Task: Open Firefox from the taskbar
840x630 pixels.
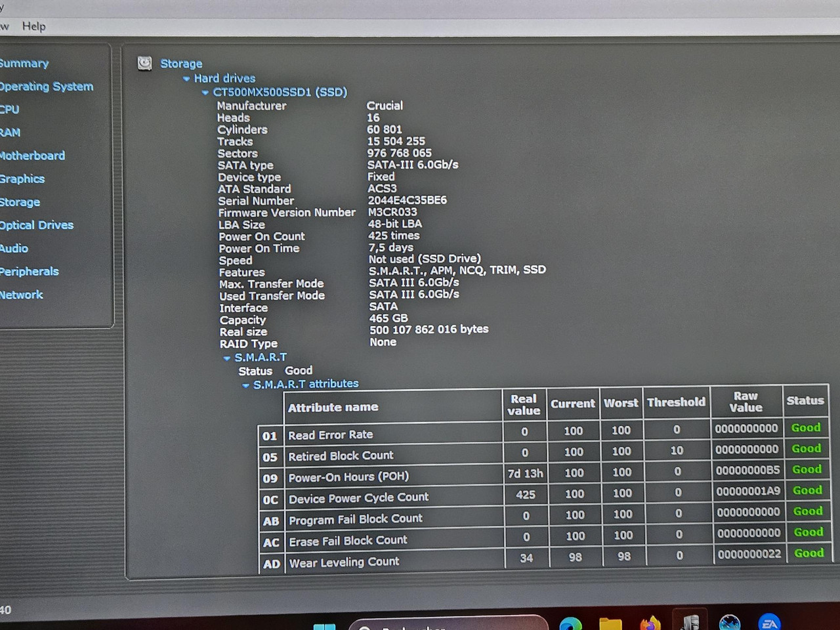Action: (x=650, y=623)
